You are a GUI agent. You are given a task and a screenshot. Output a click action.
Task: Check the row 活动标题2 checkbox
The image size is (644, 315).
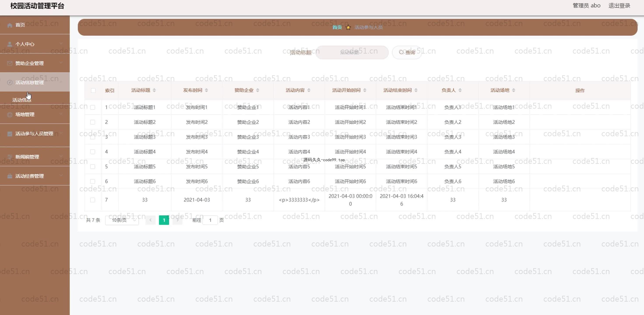click(x=93, y=122)
